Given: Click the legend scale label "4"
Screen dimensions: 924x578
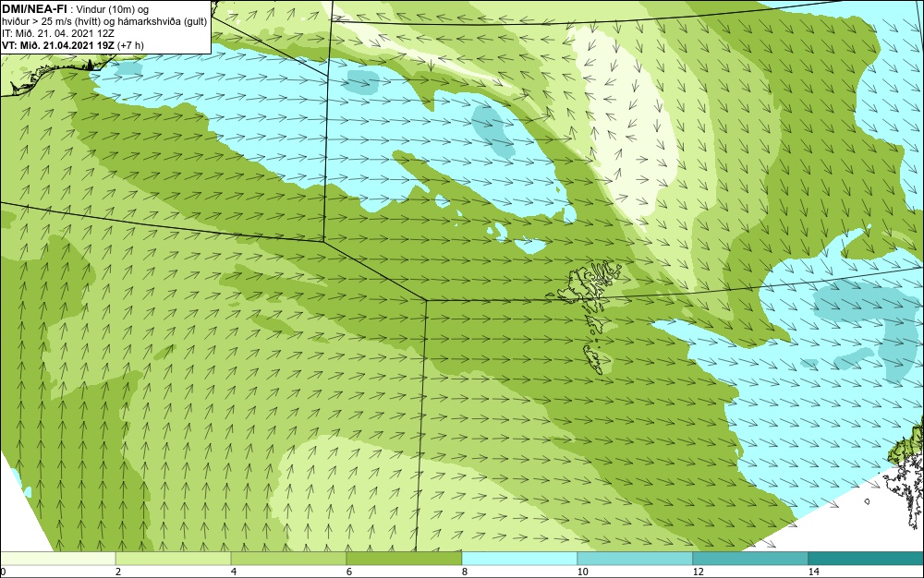Looking at the screenshot, I should click(x=234, y=572).
